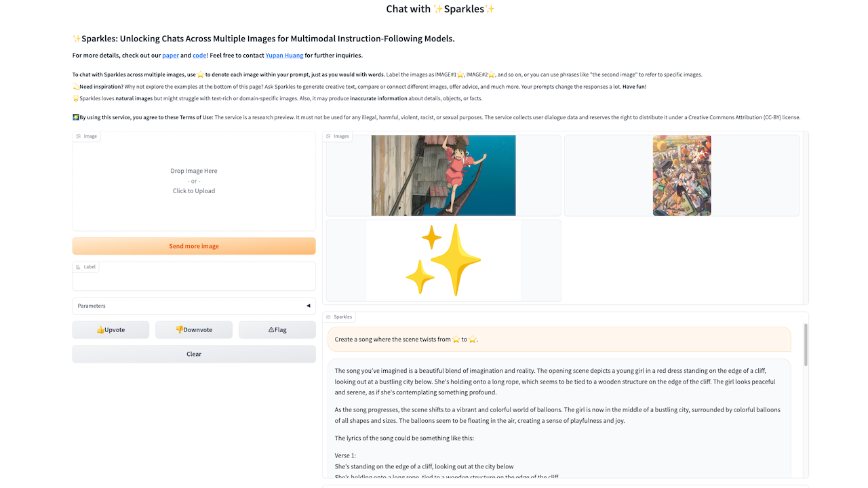
Task: Click the user prompt message bubble
Action: (559, 339)
